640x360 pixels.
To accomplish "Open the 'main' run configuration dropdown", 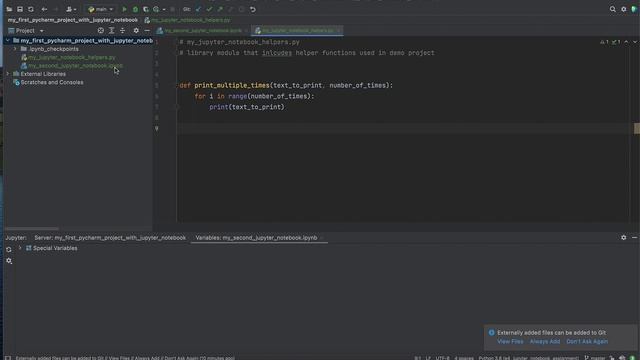I will coord(100,9).
